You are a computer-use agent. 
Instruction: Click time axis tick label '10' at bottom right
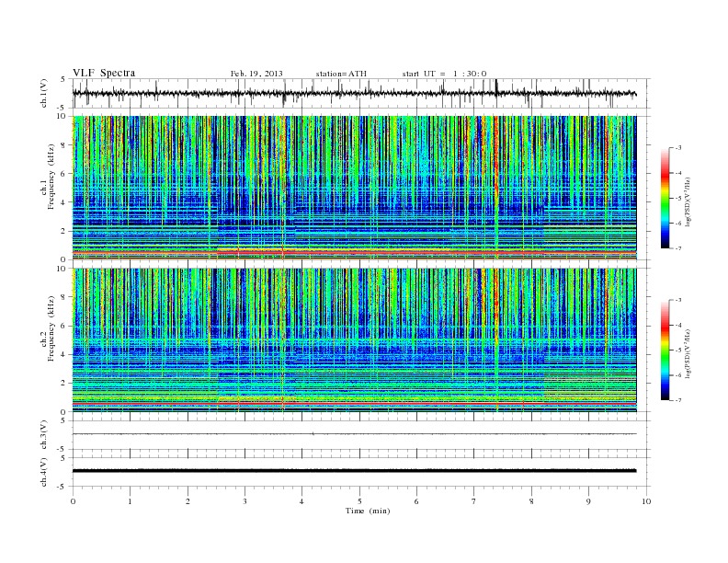[x=646, y=501]
